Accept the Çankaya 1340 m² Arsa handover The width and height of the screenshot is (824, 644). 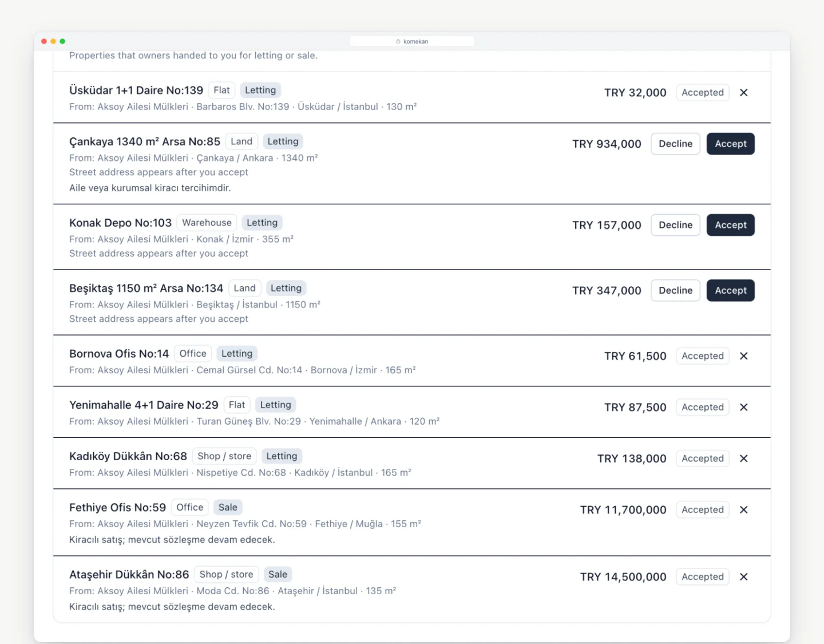pos(730,144)
